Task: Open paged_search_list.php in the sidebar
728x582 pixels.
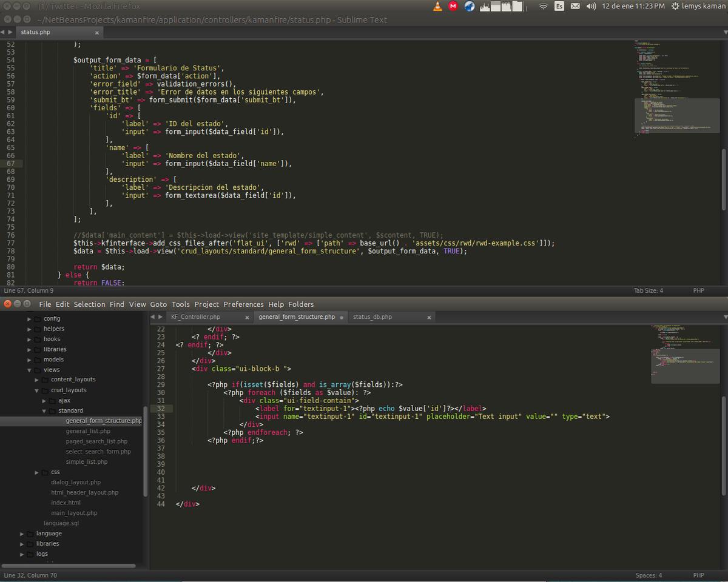Action: click(x=96, y=441)
